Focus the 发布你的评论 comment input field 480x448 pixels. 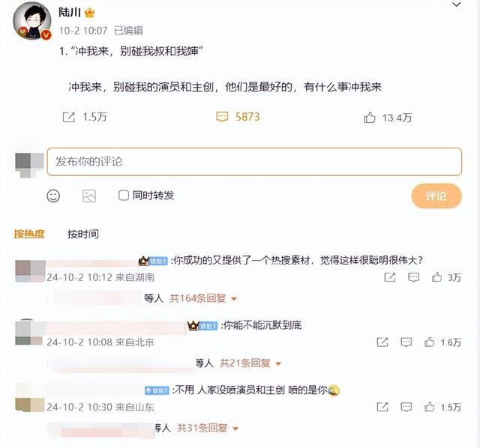[x=254, y=162]
